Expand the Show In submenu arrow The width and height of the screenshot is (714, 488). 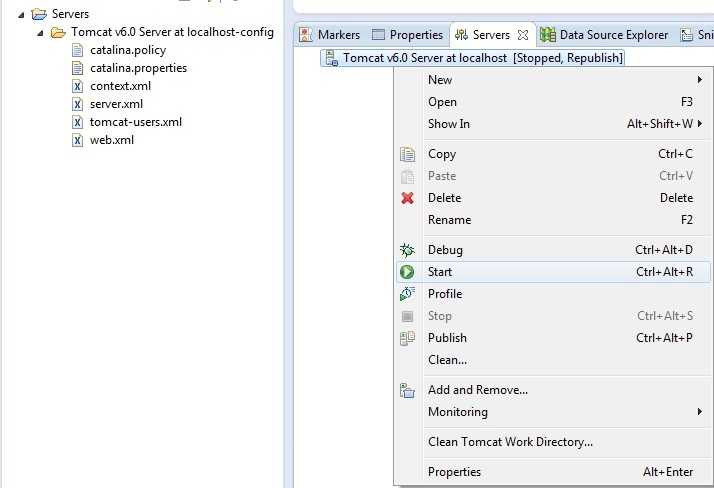pos(700,123)
